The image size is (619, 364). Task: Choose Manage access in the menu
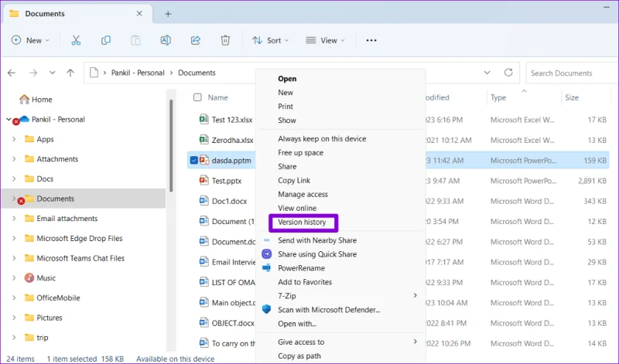tap(303, 194)
